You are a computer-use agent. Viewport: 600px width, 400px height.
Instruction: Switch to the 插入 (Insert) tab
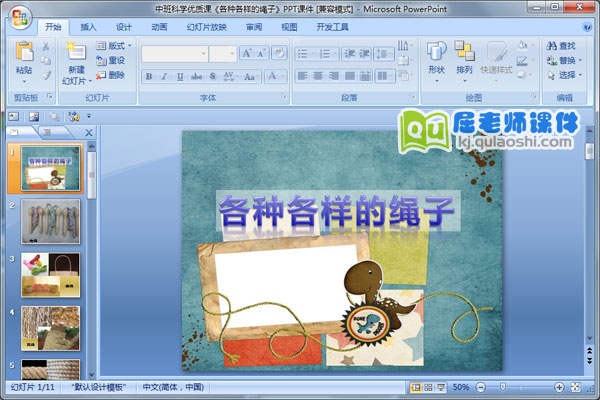tap(88, 27)
